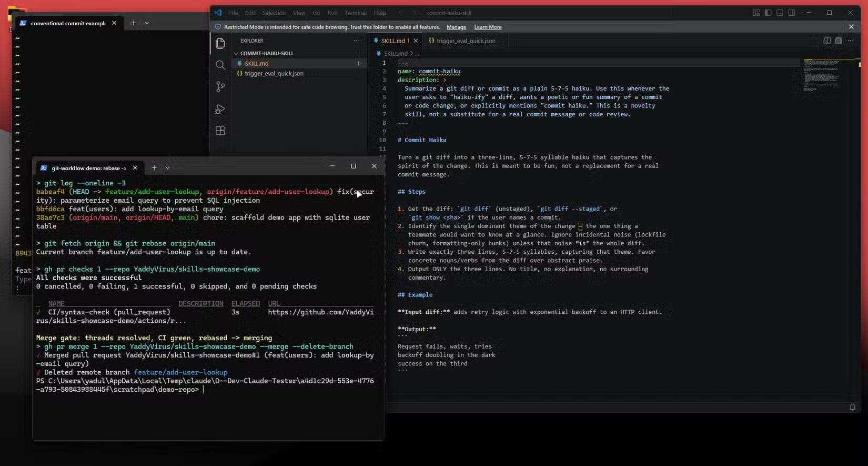Screen dimensions: 868x466
Task: Open the Extensions view in VS Code
Action: click(x=220, y=131)
